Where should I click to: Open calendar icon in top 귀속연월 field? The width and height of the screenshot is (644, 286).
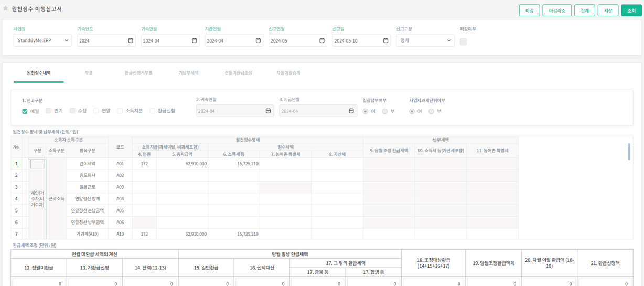click(x=195, y=40)
